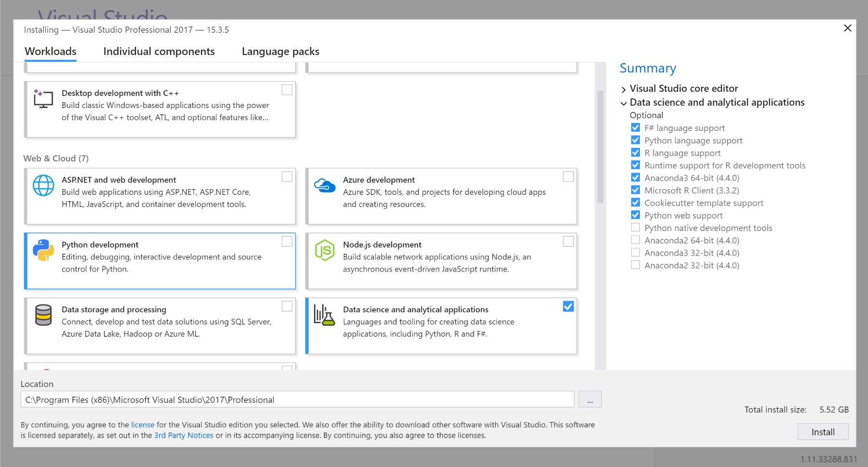Close the installer dialog
868x467 pixels.
847,28
